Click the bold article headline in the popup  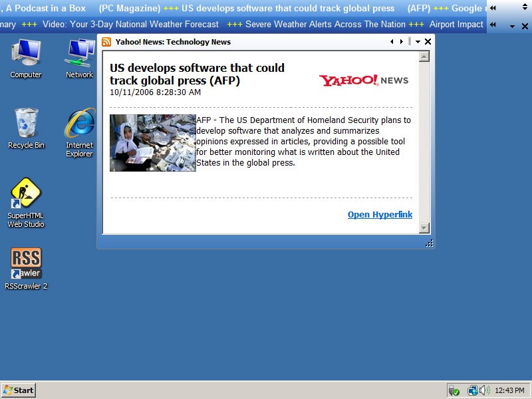click(x=197, y=74)
